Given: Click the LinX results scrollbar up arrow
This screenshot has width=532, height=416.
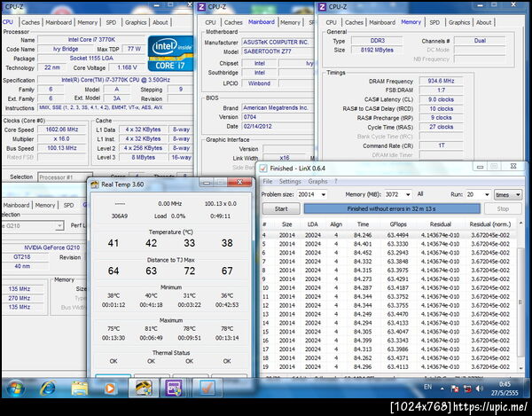Looking at the screenshot, I should pos(520,224).
